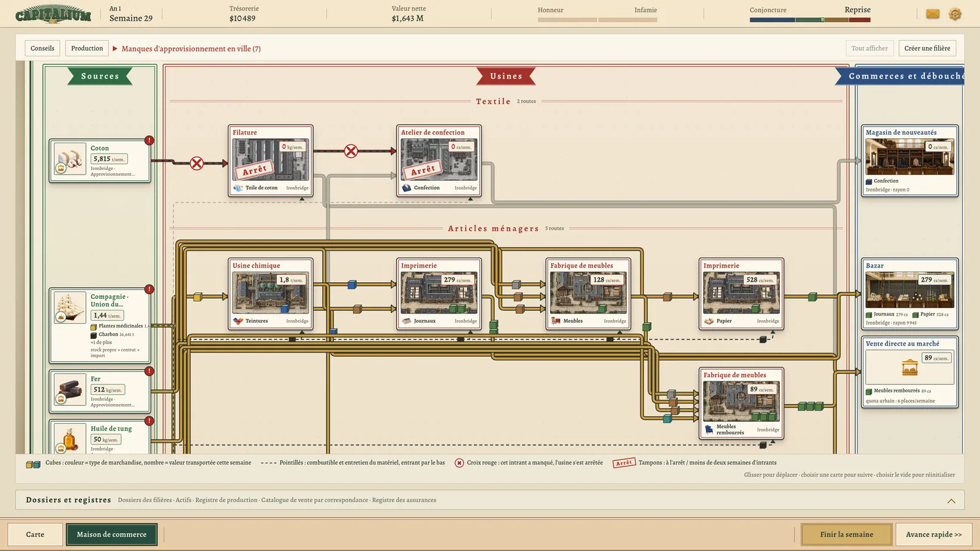Click Toile de coton icon in Filature

click(238, 188)
